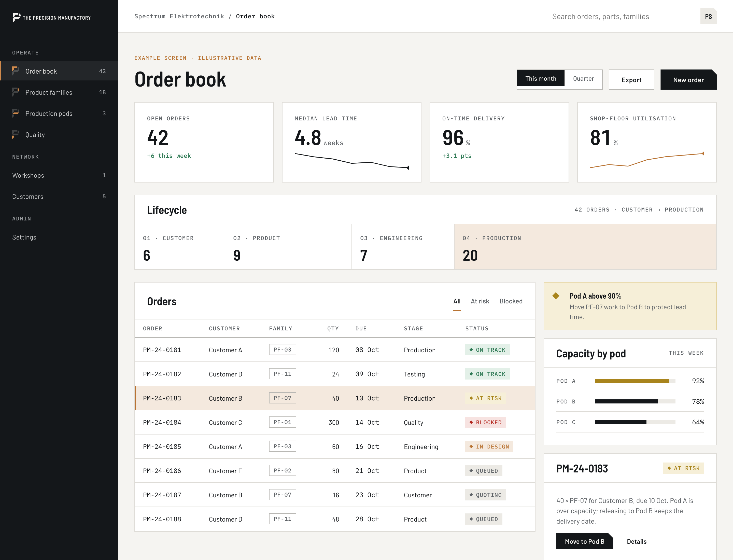Click the Product families sidebar icon

(x=16, y=92)
